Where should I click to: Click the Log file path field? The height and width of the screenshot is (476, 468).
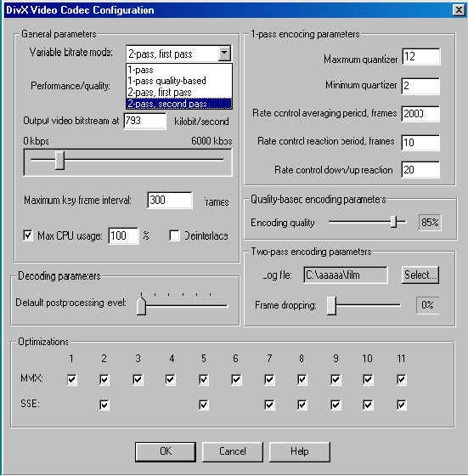(x=346, y=275)
